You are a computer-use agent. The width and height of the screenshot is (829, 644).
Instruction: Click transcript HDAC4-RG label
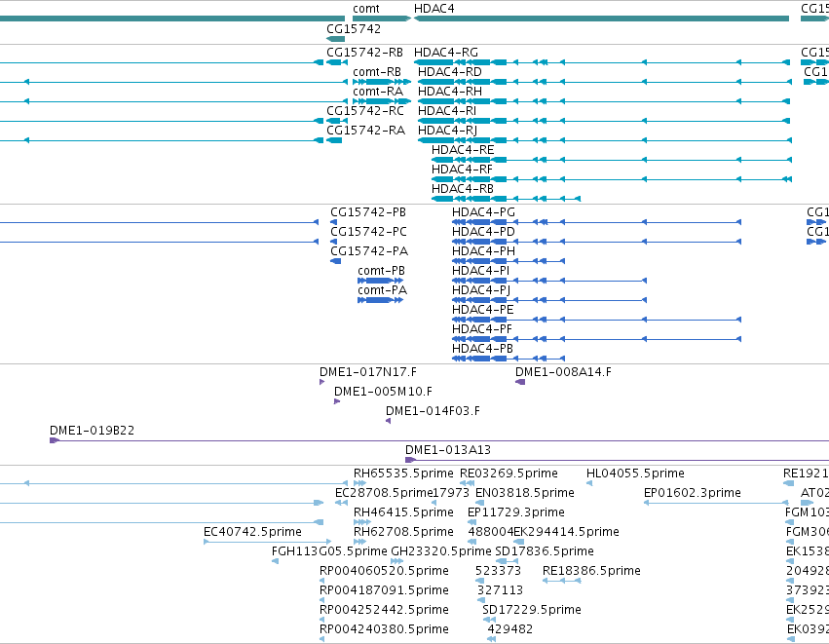(x=446, y=53)
